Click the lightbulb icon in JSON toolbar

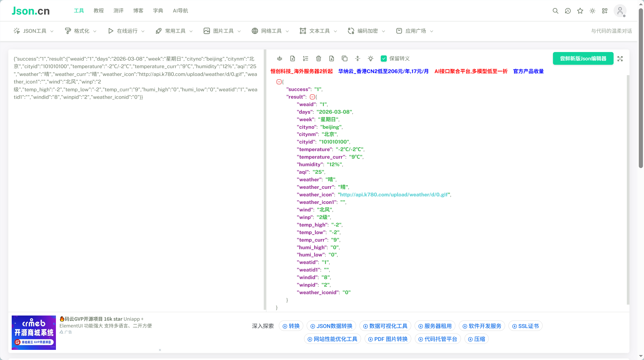370,59
